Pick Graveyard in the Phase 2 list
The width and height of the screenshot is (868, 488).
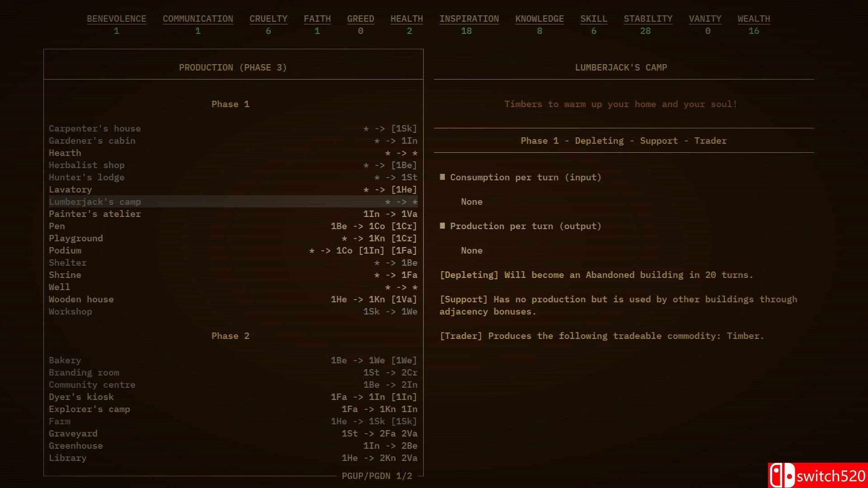click(73, 433)
